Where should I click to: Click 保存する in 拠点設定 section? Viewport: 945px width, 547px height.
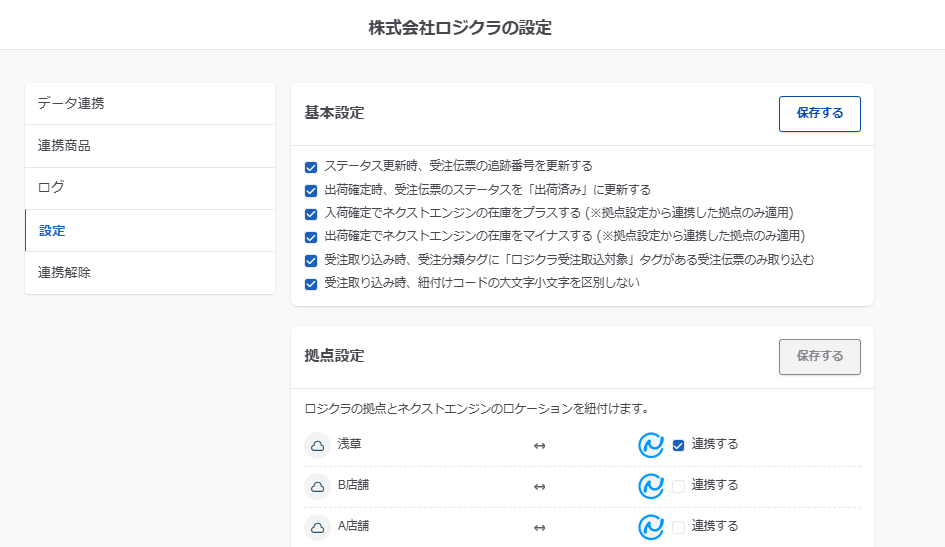[819, 356]
